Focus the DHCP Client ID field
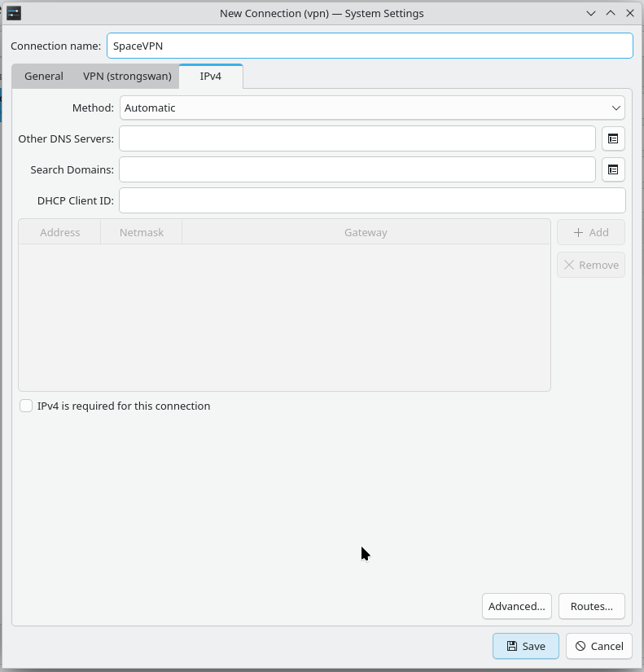Screen dimensions: 644x672 (372, 200)
